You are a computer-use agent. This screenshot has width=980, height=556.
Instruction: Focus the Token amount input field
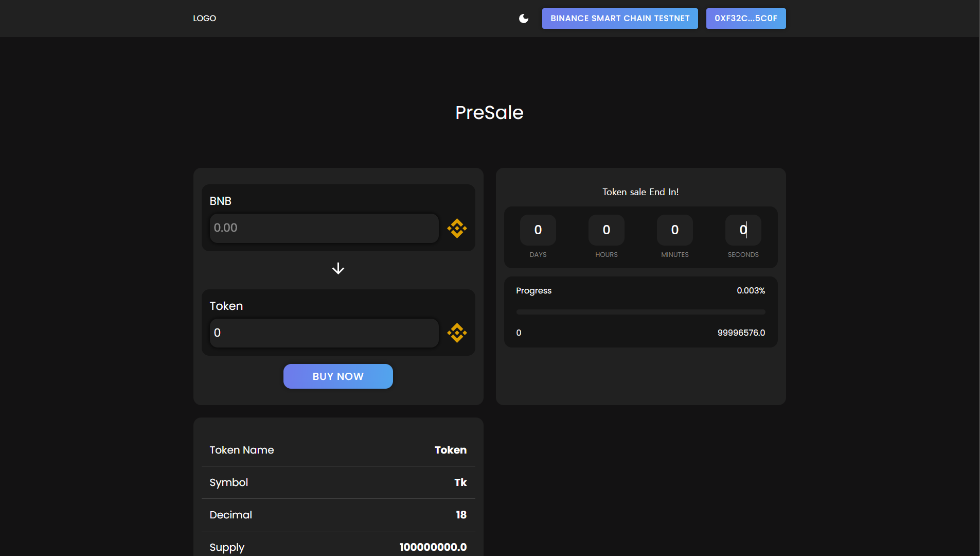[x=324, y=333]
